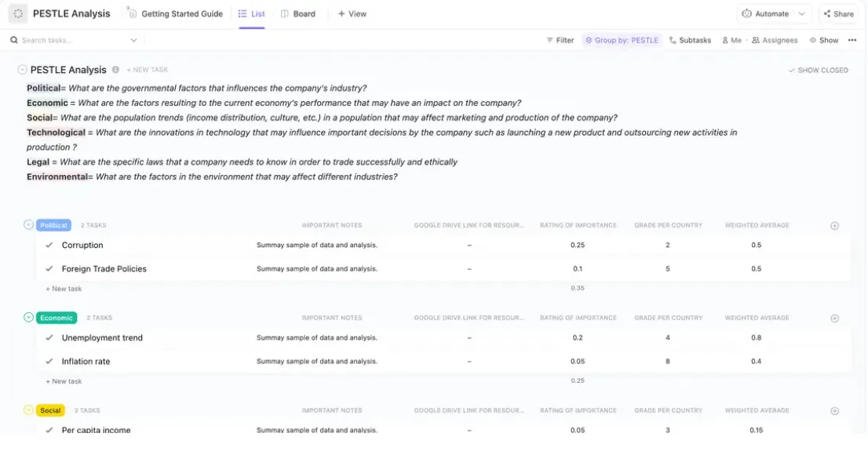This screenshot has width=868, height=455.
Task: Open the Getting Started Guide tab
Action: [175, 14]
